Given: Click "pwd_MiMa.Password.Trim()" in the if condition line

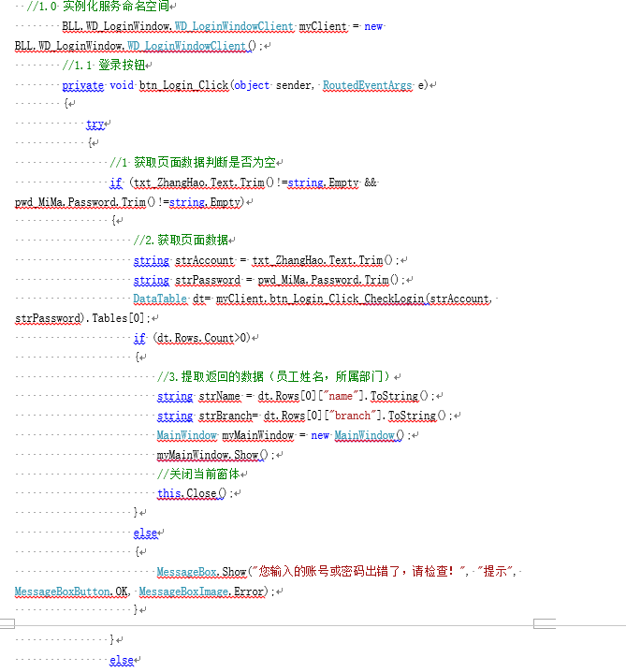Looking at the screenshot, I should point(85,202).
